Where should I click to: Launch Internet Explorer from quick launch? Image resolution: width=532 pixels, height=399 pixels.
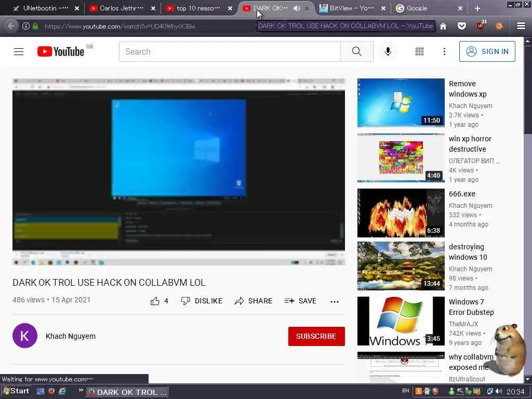coord(62,391)
